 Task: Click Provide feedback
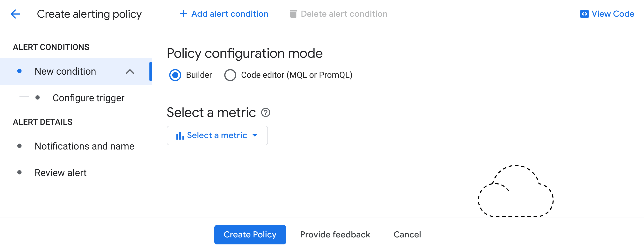click(x=335, y=235)
